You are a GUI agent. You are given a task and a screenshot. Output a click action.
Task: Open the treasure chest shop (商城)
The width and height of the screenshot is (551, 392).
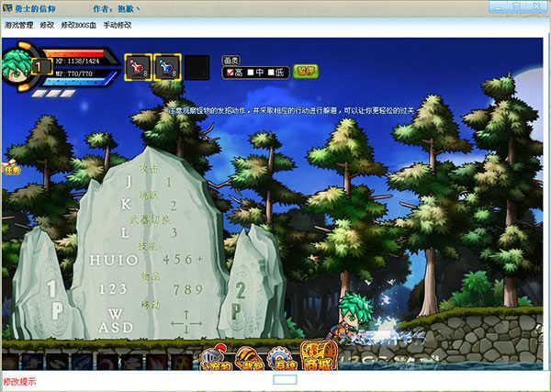319,355
